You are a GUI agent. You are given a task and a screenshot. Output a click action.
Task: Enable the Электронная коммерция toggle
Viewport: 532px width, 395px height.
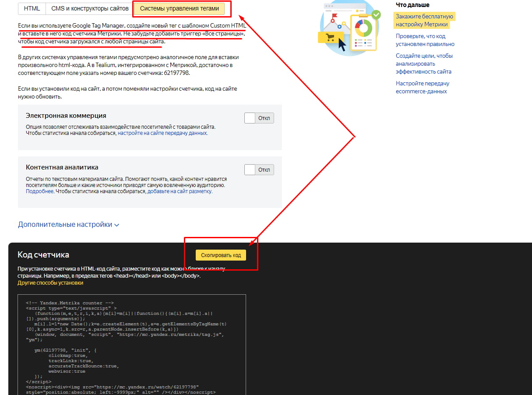point(259,118)
